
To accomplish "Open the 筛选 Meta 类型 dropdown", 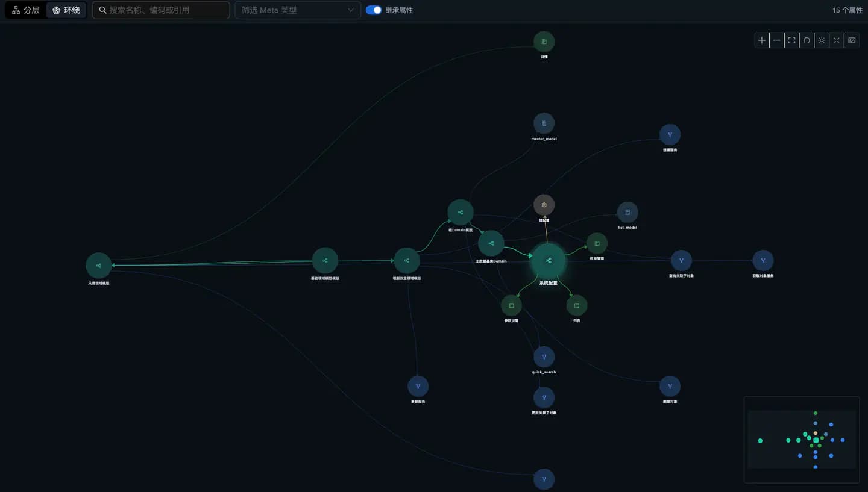I will click(298, 10).
